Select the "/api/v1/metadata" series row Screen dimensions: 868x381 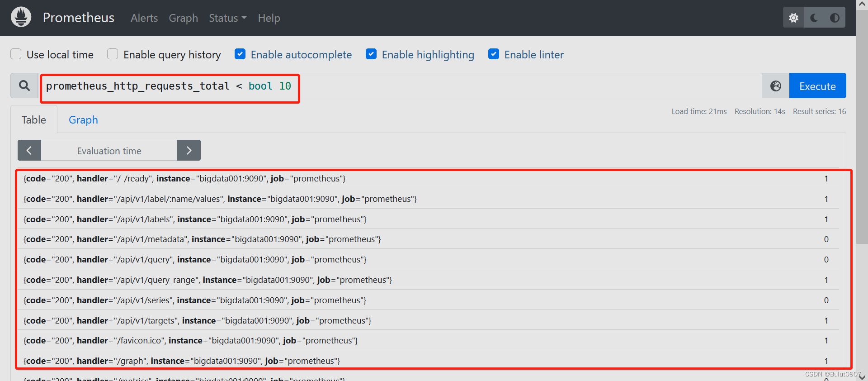click(x=428, y=239)
